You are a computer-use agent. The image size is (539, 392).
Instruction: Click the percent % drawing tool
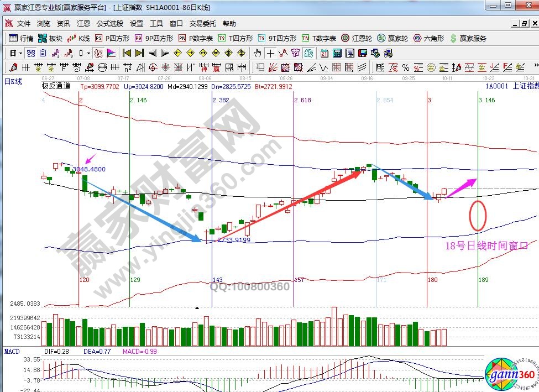point(405,67)
